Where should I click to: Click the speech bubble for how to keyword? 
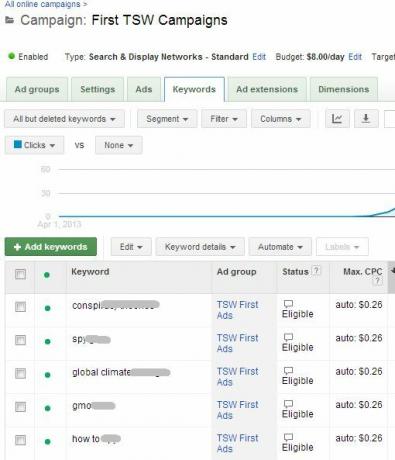pos(288,437)
